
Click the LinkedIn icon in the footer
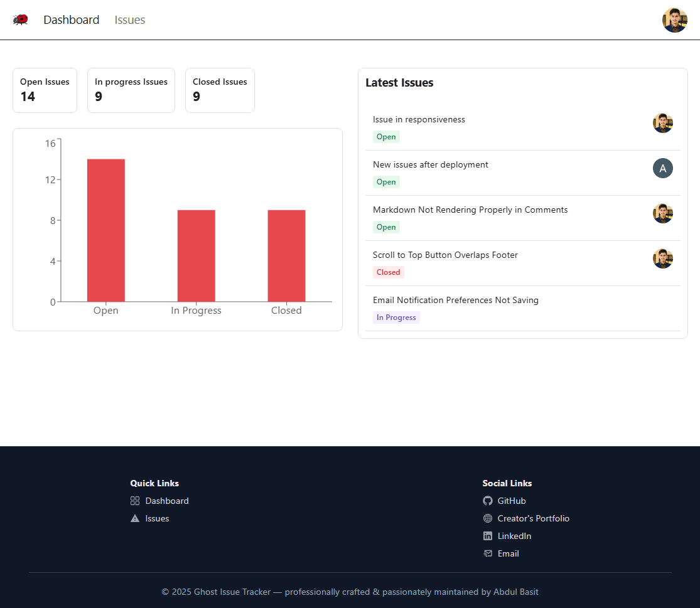488,536
